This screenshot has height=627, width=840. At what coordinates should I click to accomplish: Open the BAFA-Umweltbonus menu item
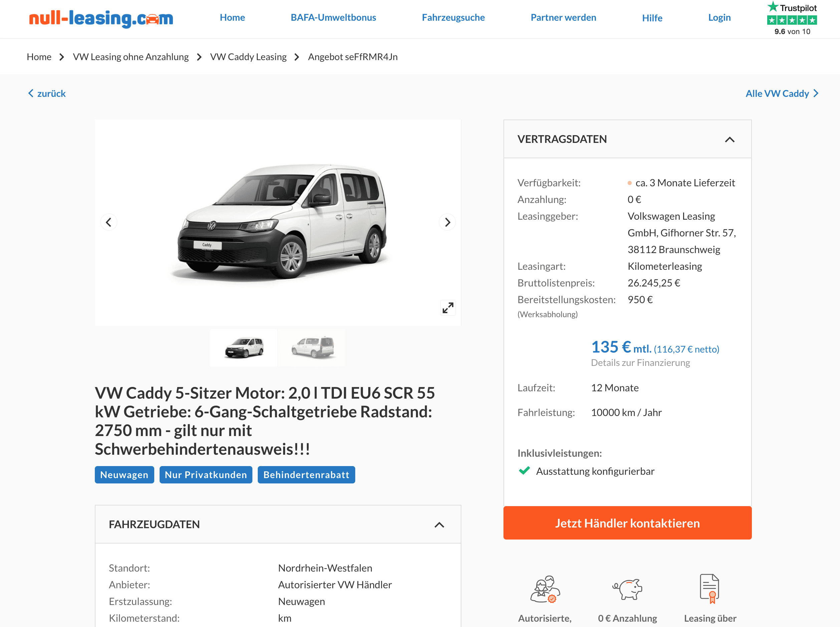(333, 17)
